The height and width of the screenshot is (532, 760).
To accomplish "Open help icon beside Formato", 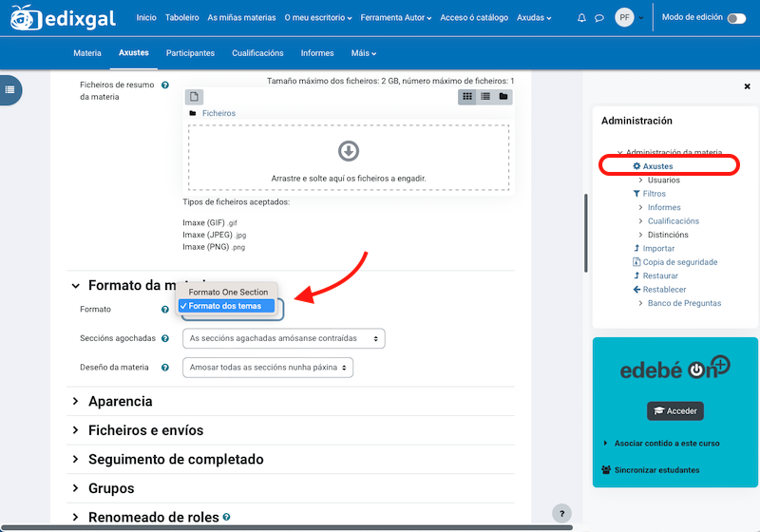I will click(x=164, y=309).
